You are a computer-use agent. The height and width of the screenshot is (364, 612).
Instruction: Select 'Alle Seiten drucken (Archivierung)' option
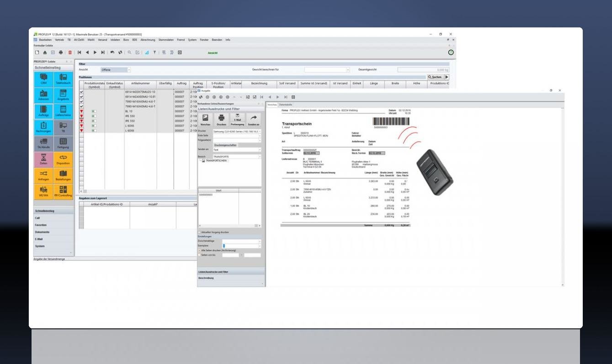200,250
